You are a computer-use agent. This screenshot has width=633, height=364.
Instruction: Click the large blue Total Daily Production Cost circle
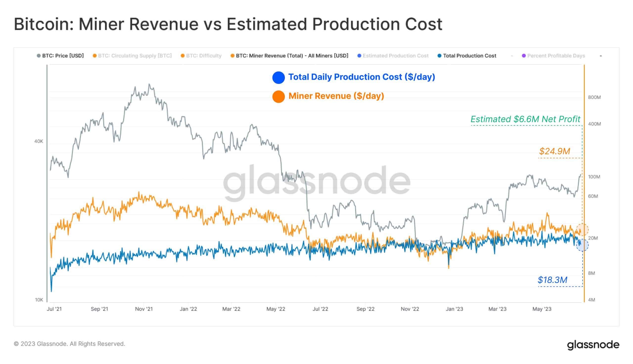click(279, 78)
